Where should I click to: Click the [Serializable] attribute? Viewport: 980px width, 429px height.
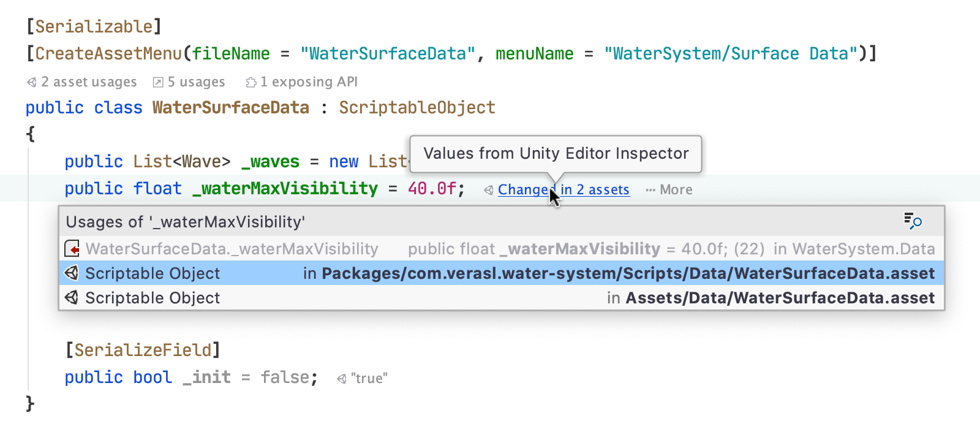[x=94, y=27]
